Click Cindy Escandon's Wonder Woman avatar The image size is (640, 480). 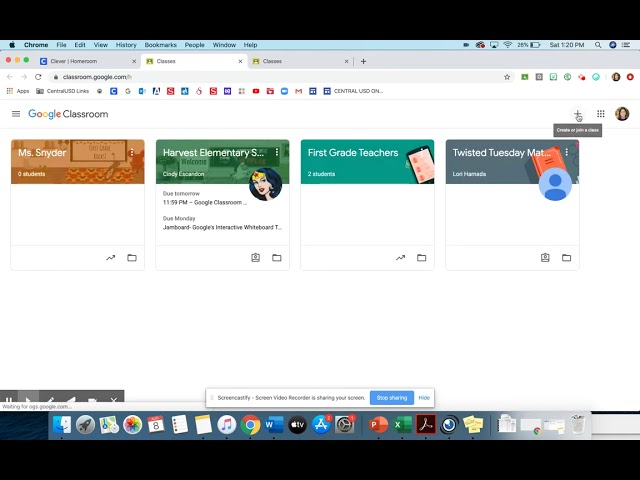click(x=265, y=184)
